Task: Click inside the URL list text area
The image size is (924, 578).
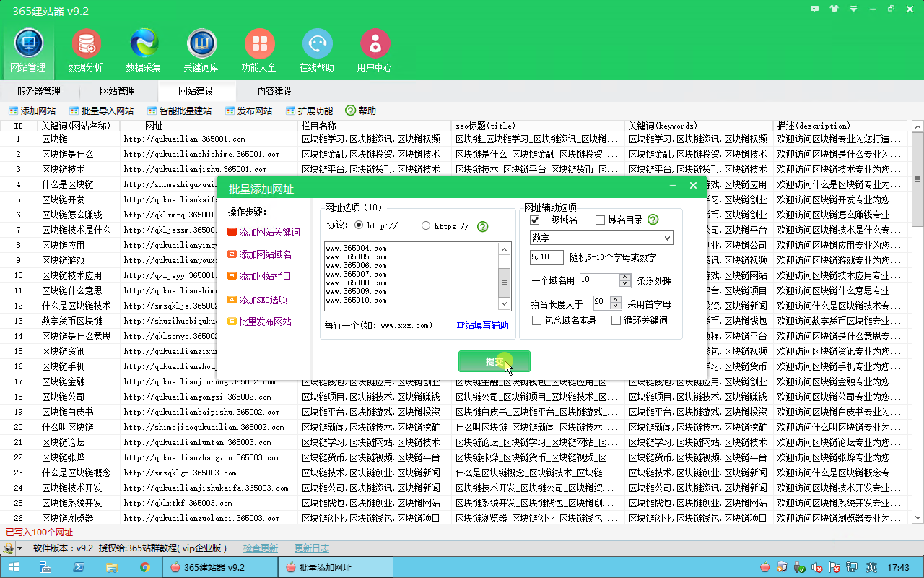Action: pyautogui.click(x=412, y=277)
